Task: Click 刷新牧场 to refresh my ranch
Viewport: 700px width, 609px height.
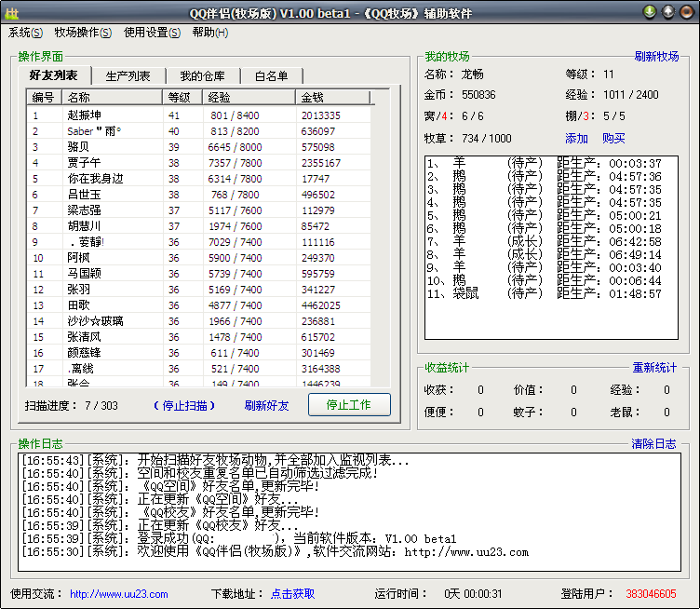Action: (x=656, y=57)
